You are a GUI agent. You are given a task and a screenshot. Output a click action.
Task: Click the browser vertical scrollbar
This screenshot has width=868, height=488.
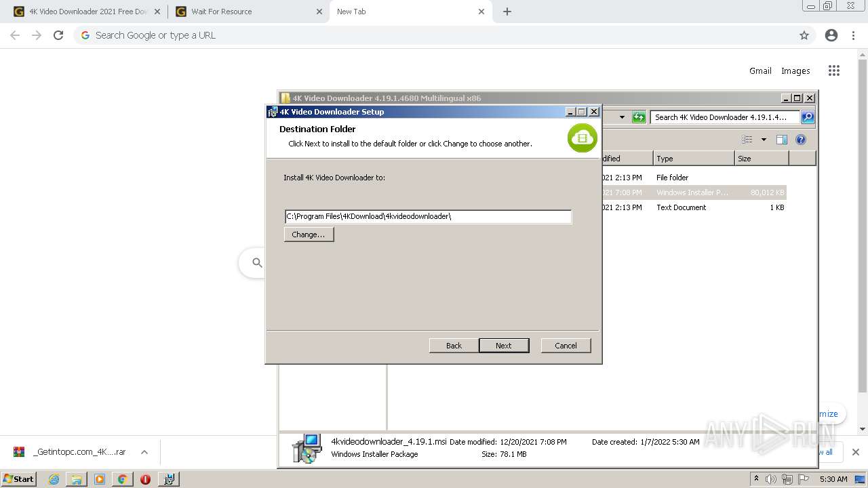pos(863,225)
